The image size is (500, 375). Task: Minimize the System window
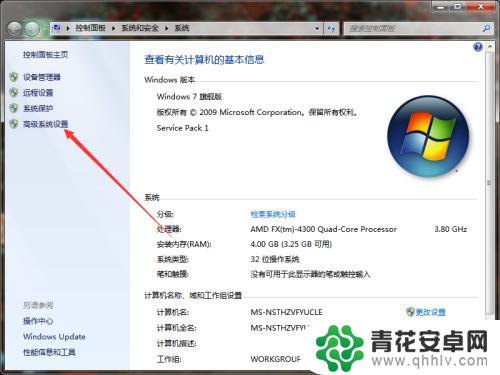(441, 7)
